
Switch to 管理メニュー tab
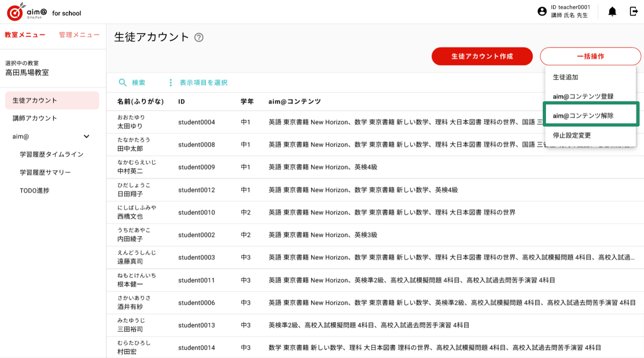pyautogui.click(x=79, y=35)
